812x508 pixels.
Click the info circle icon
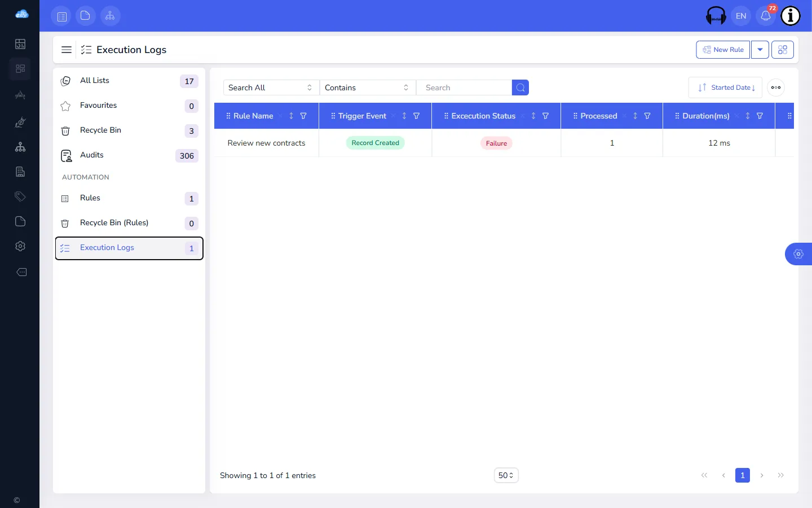(x=791, y=16)
